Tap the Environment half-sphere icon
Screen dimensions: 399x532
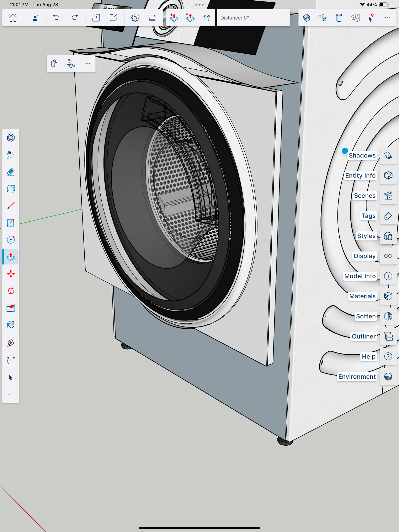tap(388, 377)
